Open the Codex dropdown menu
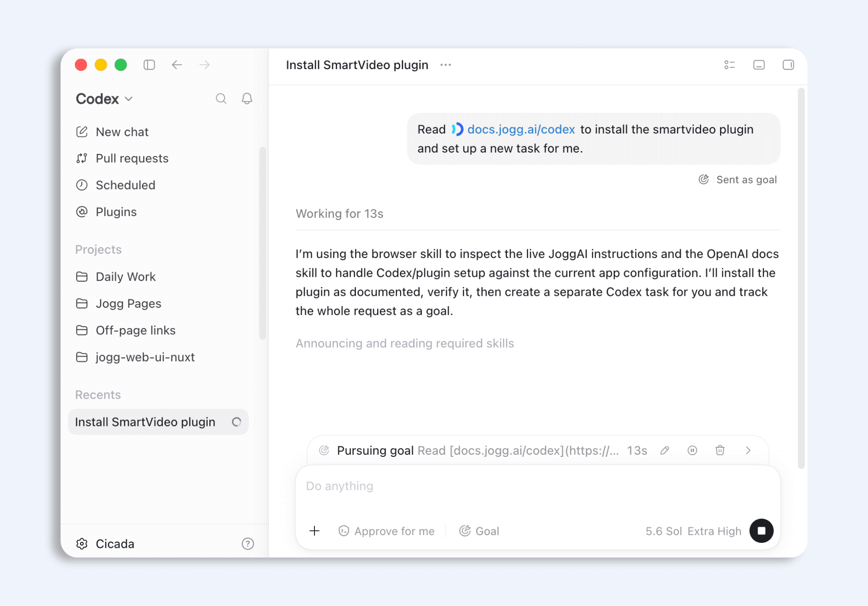The width and height of the screenshot is (868, 606). point(104,99)
